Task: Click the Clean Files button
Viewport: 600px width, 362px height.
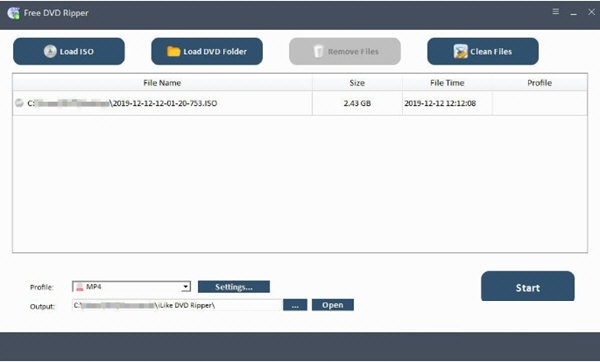Action: pos(483,51)
